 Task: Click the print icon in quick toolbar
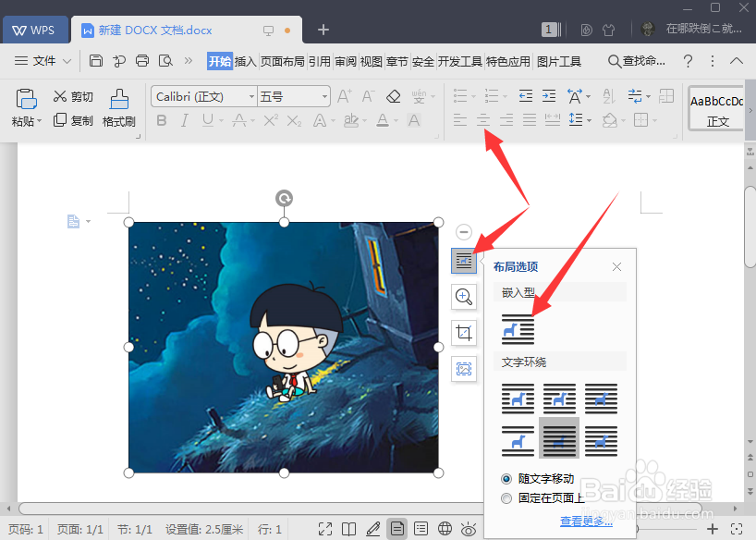point(142,61)
